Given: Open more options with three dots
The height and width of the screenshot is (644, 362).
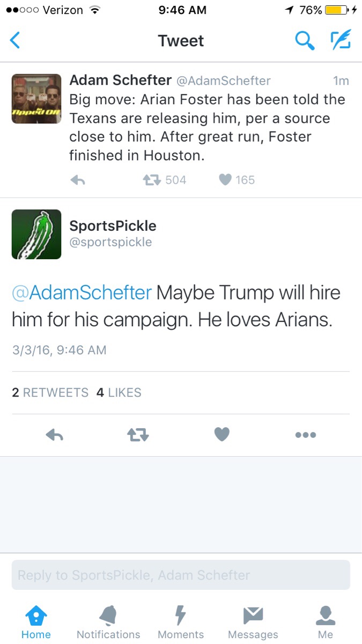Looking at the screenshot, I should click(305, 435).
